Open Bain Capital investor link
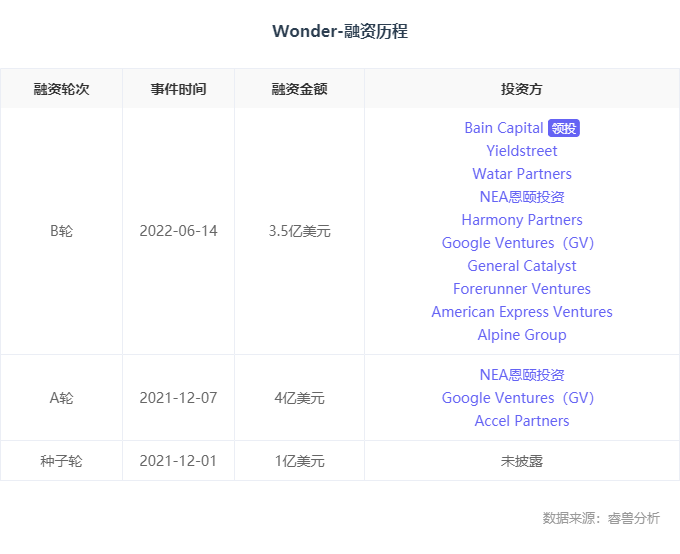680x554 pixels. click(503, 128)
